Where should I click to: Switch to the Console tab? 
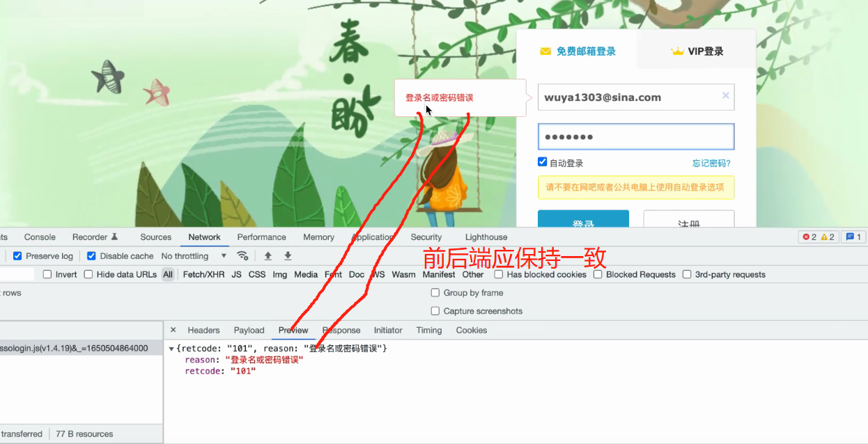pyautogui.click(x=40, y=237)
